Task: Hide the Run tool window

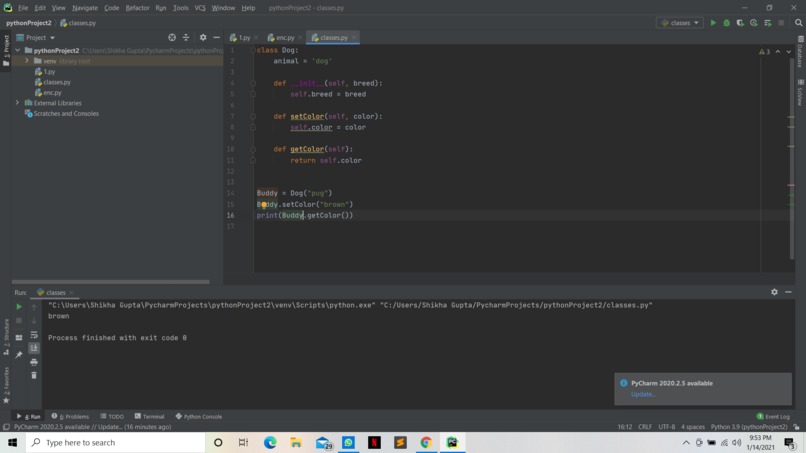Action: click(x=788, y=292)
